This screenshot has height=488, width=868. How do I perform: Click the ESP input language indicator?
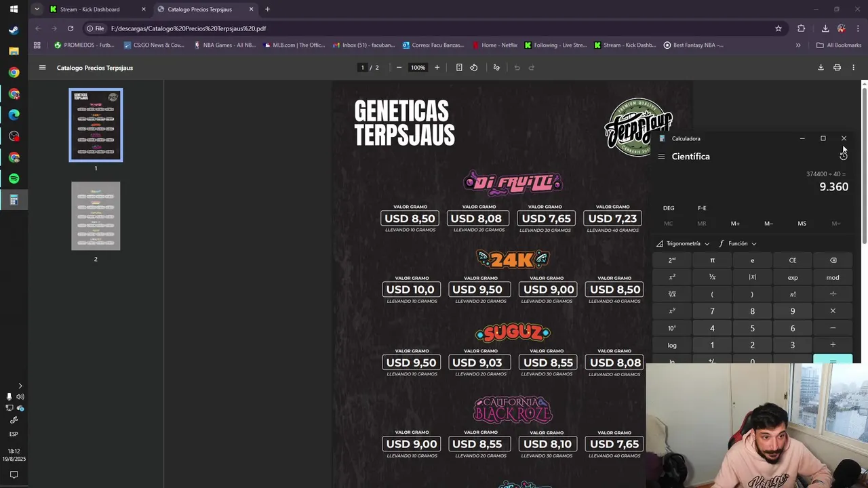14,434
